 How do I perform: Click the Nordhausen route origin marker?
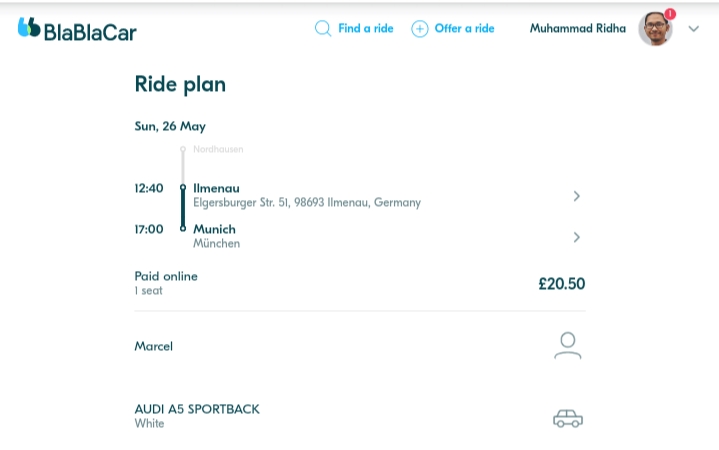point(183,149)
